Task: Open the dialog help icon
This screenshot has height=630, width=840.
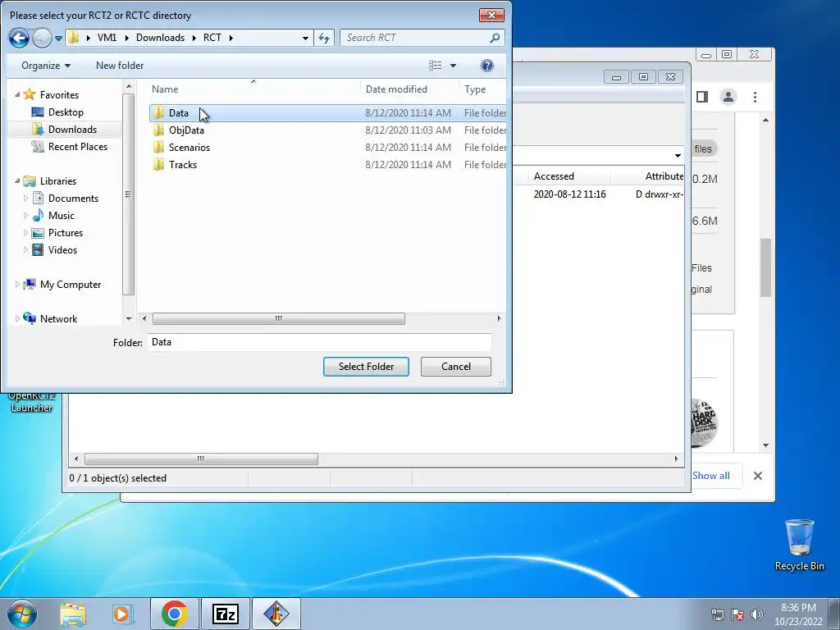Action: coord(487,66)
